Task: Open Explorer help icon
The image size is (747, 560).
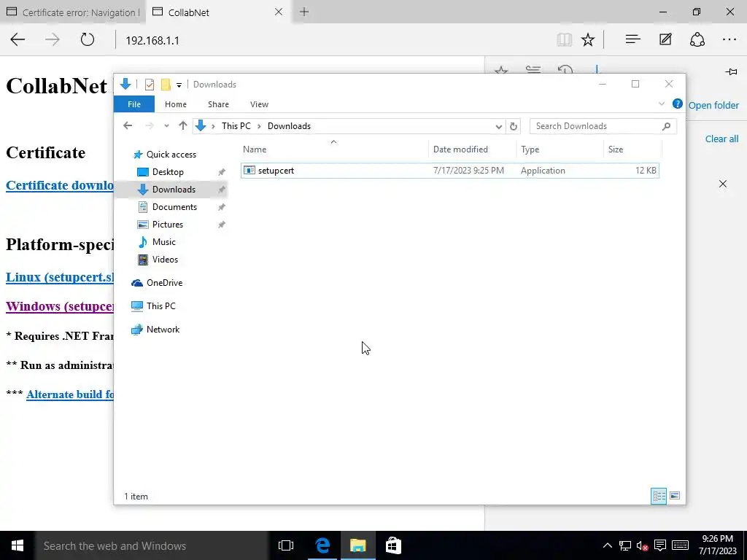Action: 677,104
